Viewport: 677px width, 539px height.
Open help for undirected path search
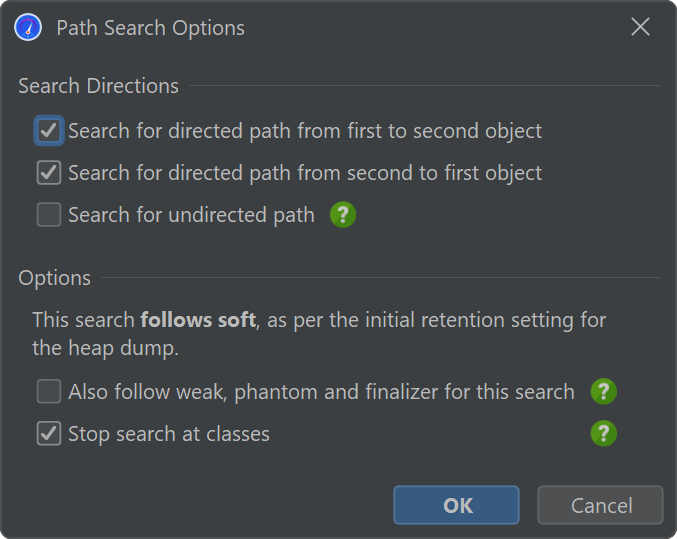(343, 215)
